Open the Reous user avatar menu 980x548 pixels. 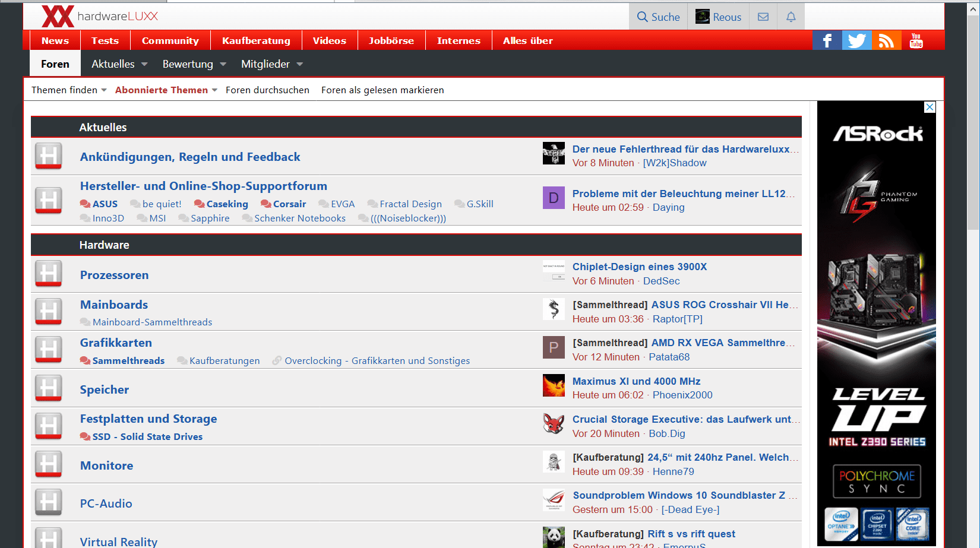(719, 17)
